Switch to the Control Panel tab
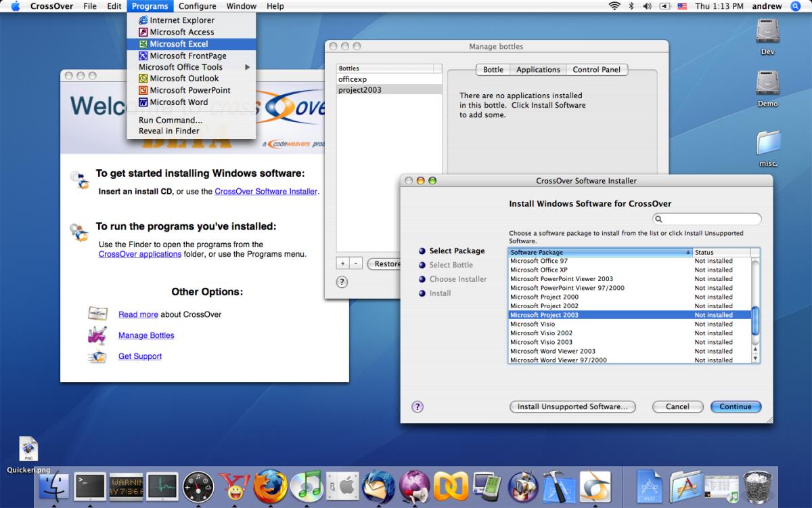 tap(597, 69)
